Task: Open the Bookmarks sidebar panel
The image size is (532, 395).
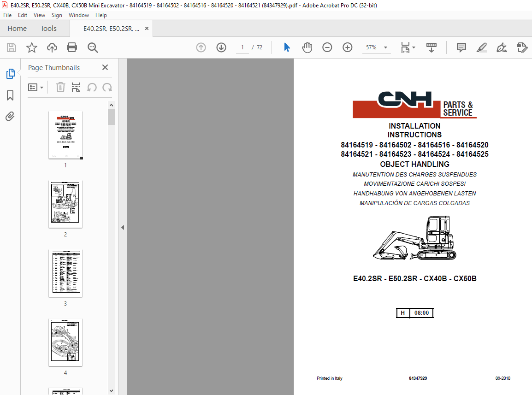Action: (x=10, y=95)
